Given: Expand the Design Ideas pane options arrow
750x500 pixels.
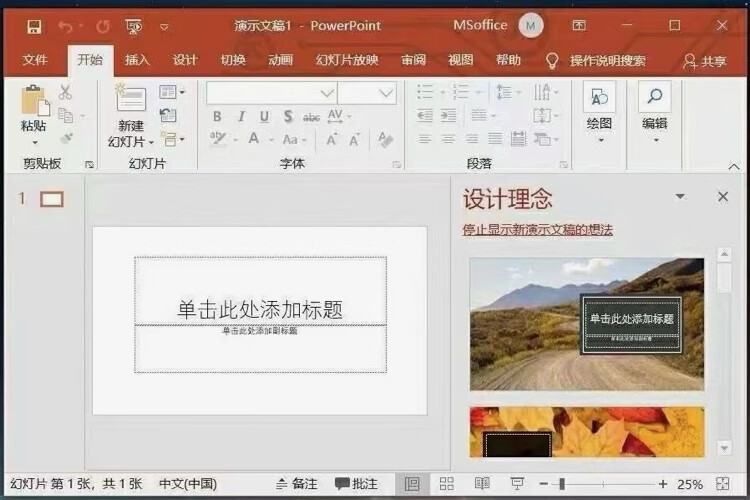Looking at the screenshot, I should pyautogui.click(x=680, y=197).
